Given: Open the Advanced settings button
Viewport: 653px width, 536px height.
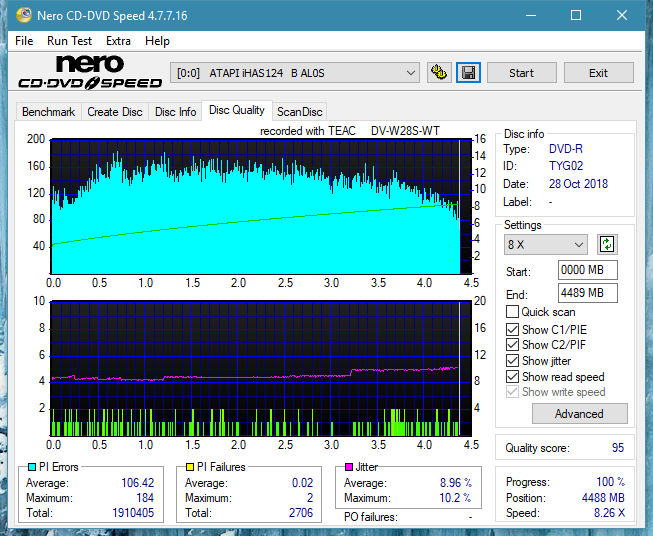Looking at the screenshot, I should click(x=579, y=414).
